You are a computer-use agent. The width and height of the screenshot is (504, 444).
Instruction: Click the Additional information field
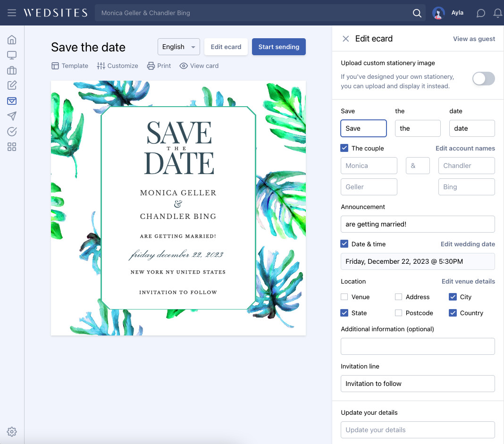click(417, 346)
